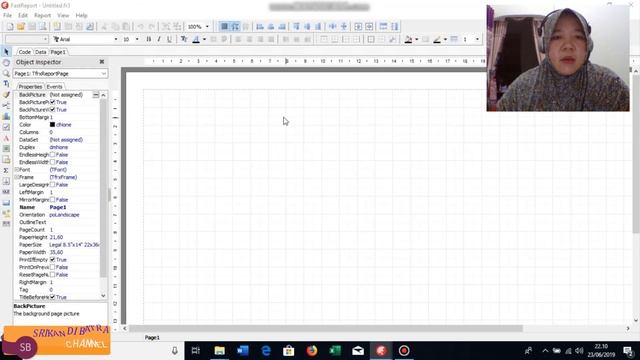
Task: Click the Align left edges icon
Action: [x=260, y=27]
